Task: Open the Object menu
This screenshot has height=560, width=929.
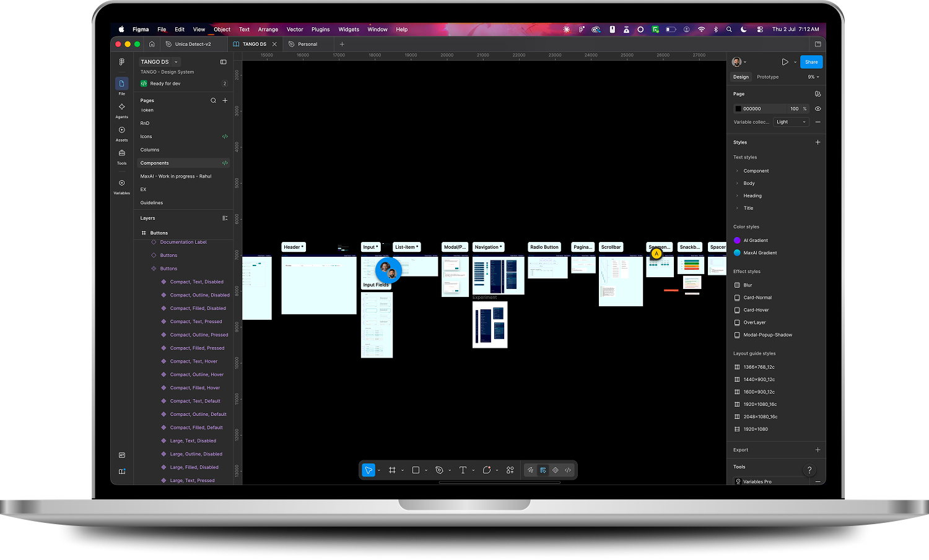Action: (222, 29)
